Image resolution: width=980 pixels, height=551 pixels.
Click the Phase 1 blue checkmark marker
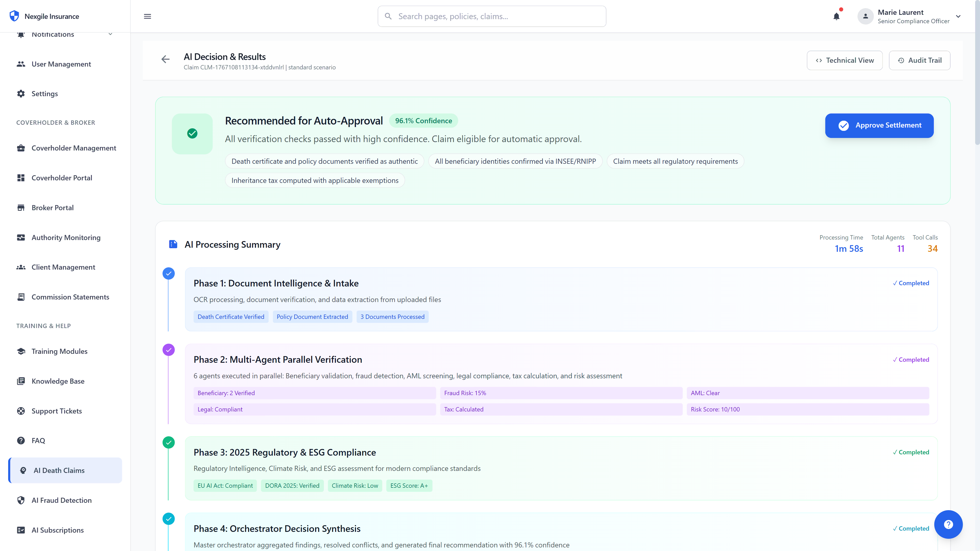[168, 273]
